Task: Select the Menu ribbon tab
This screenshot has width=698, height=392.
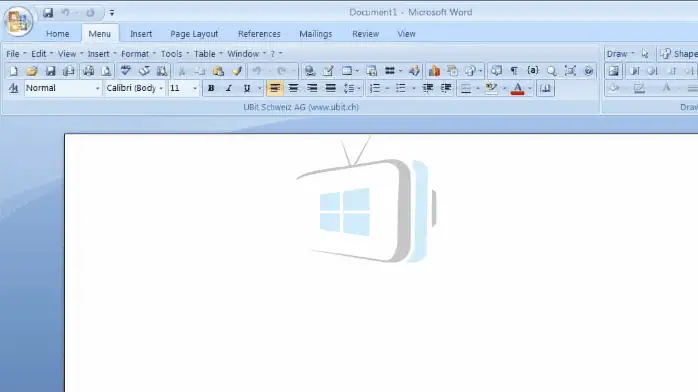Action: click(99, 34)
